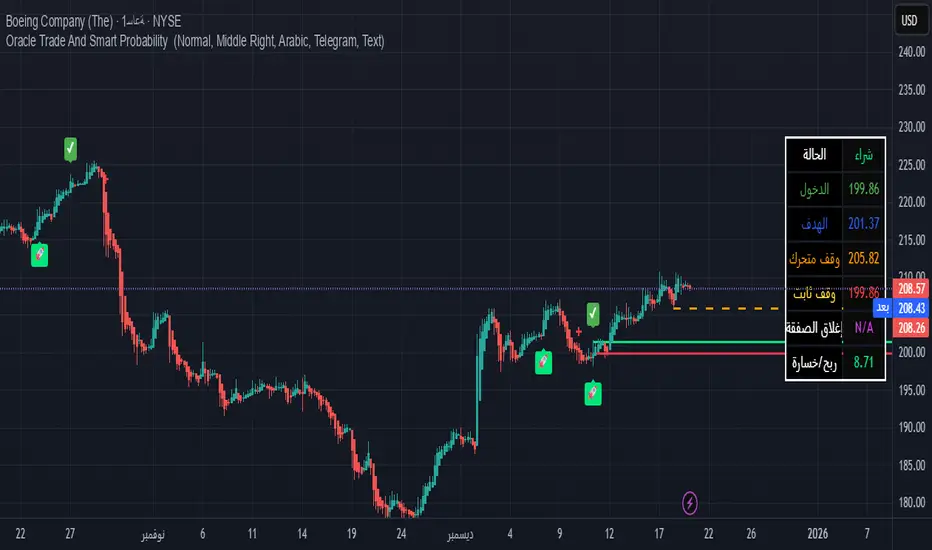
Task: Click the red 208.26 price label
Action: pyautogui.click(x=911, y=328)
